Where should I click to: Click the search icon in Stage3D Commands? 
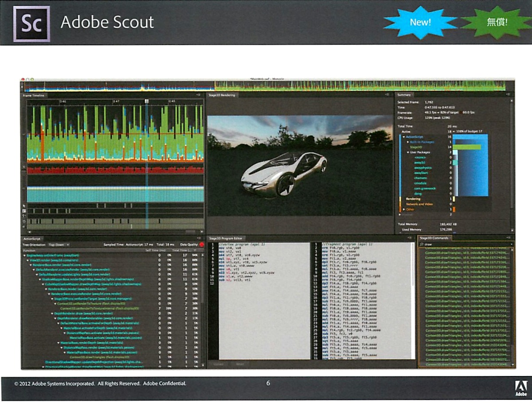click(x=422, y=244)
